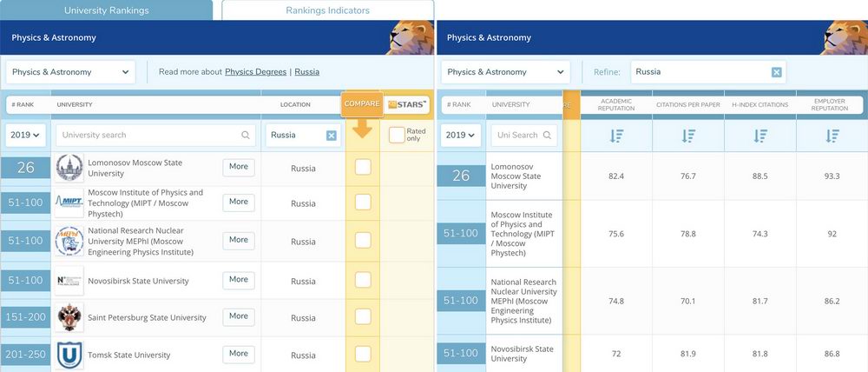Click Novosibirsk academic reputation value 72

(616, 354)
